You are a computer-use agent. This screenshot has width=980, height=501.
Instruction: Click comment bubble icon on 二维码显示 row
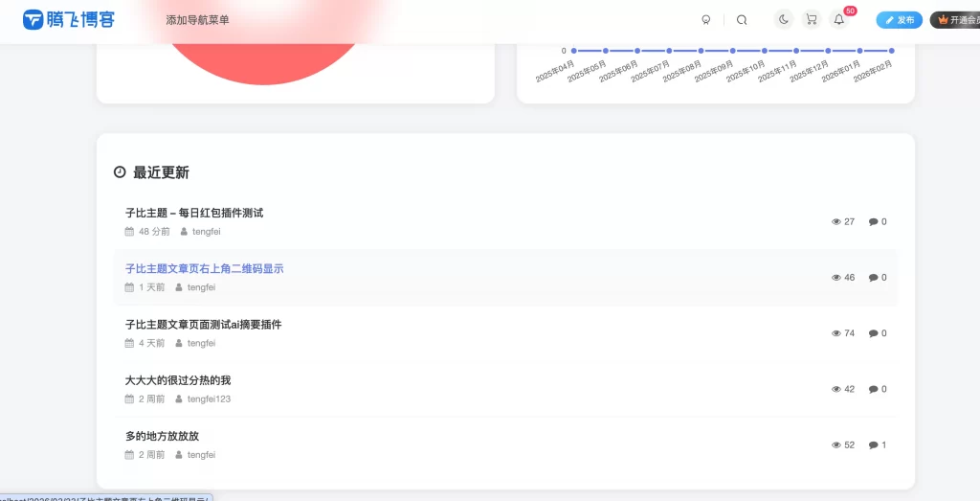pos(874,278)
